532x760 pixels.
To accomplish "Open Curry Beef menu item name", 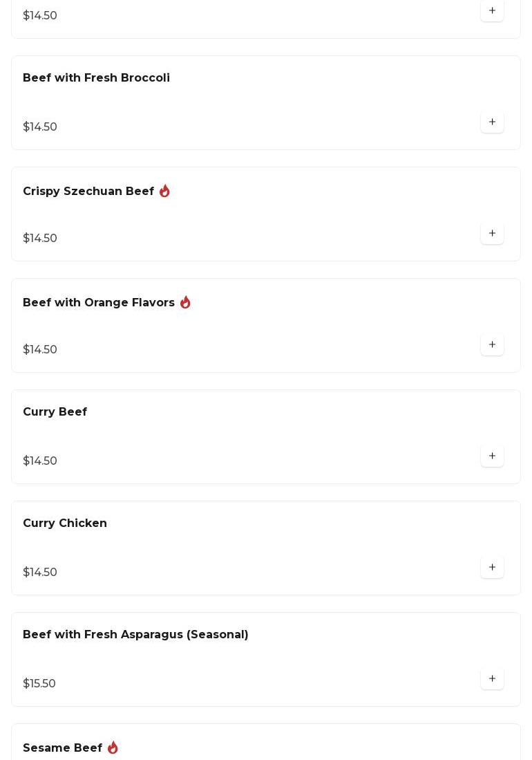I will tap(55, 412).
